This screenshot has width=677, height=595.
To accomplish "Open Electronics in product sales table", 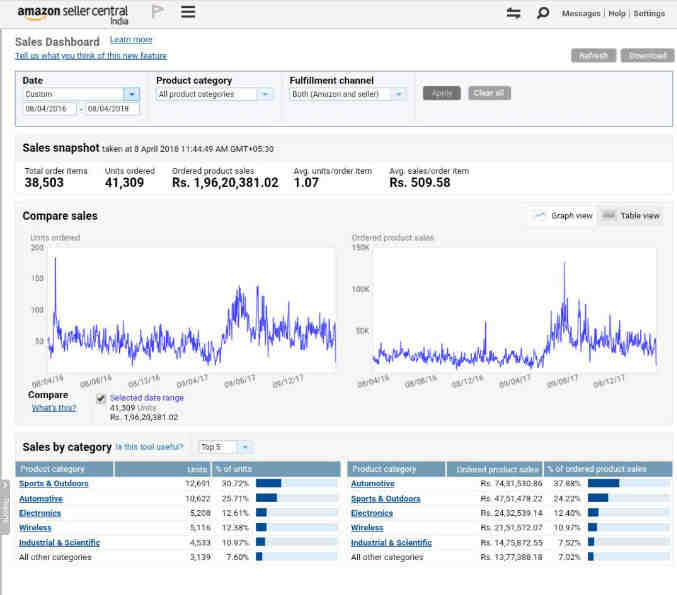I will [x=372, y=513].
